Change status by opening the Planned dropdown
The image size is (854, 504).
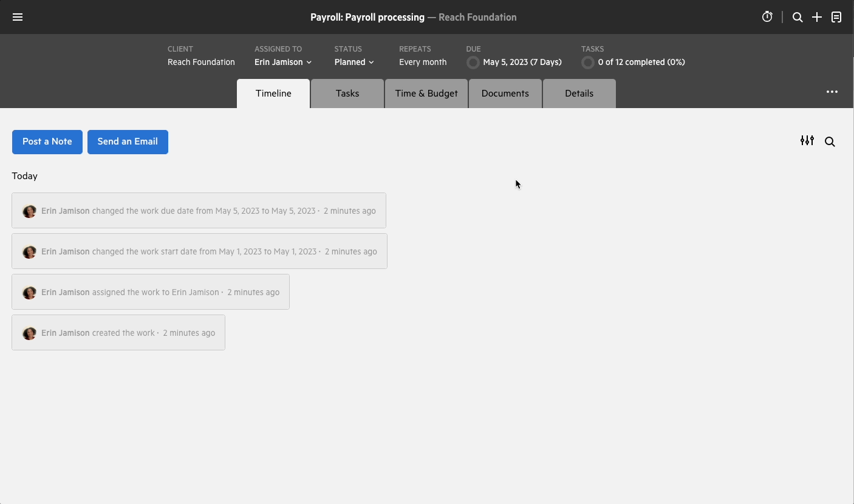[x=354, y=62]
